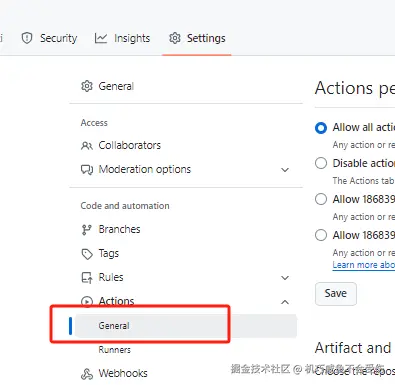Open Moderation options section
Viewport: 395px width, 385px height.
(185, 169)
